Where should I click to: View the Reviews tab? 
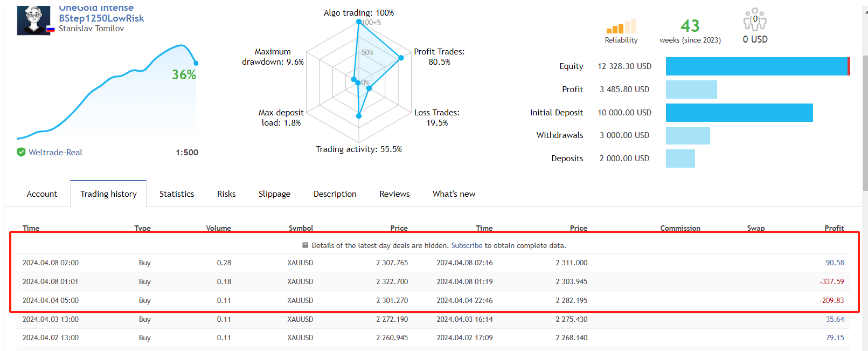tap(394, 194)
